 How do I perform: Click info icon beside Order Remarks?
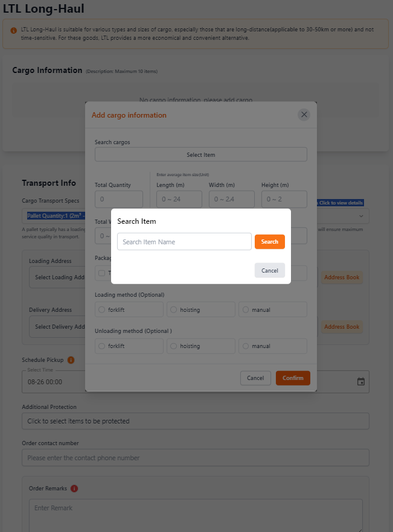74,489
